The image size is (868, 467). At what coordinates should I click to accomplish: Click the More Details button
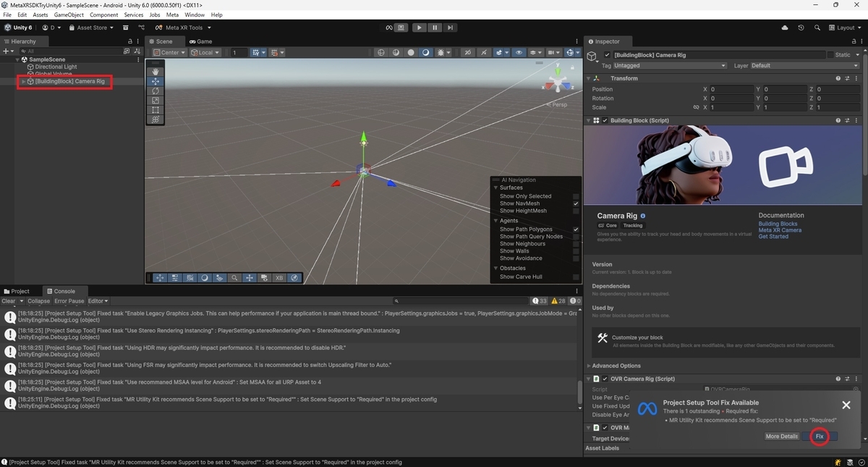[x=782, y=437]
